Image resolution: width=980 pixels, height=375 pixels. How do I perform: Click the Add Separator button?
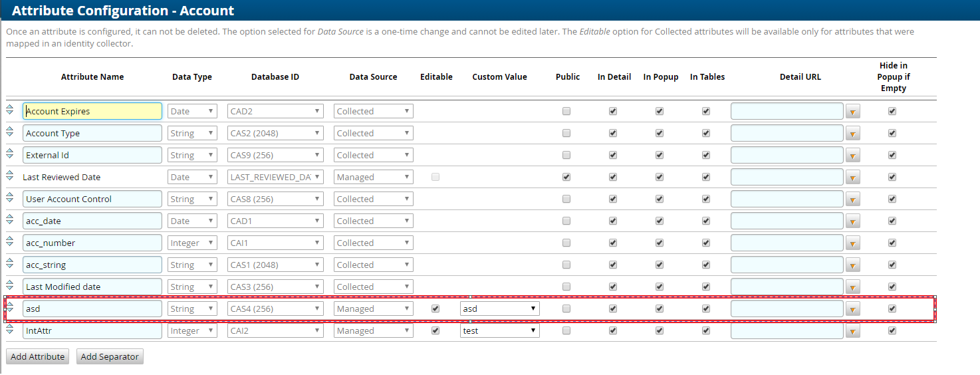(x=110, y=356)
